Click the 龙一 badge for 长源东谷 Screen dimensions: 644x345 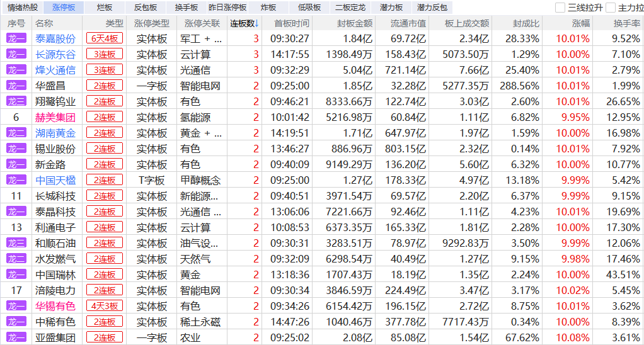pos(16,54)
